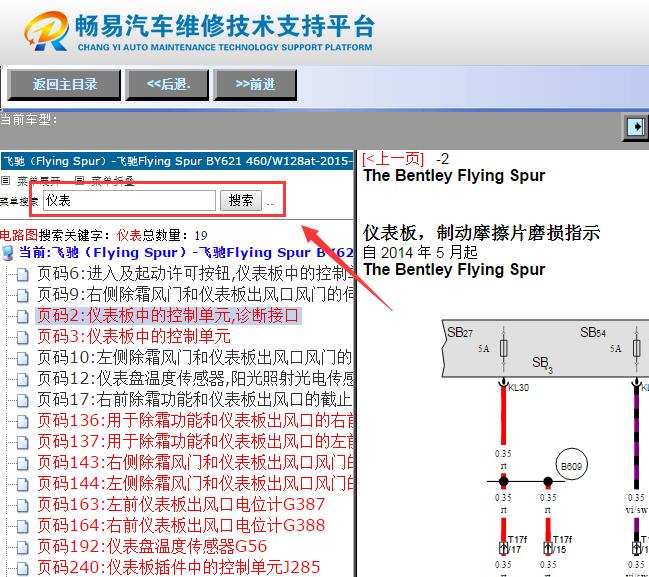Click the SB54 fuse symbol in the diagram
The width and height of the screenshot is (649, 577).
[637, 348]
